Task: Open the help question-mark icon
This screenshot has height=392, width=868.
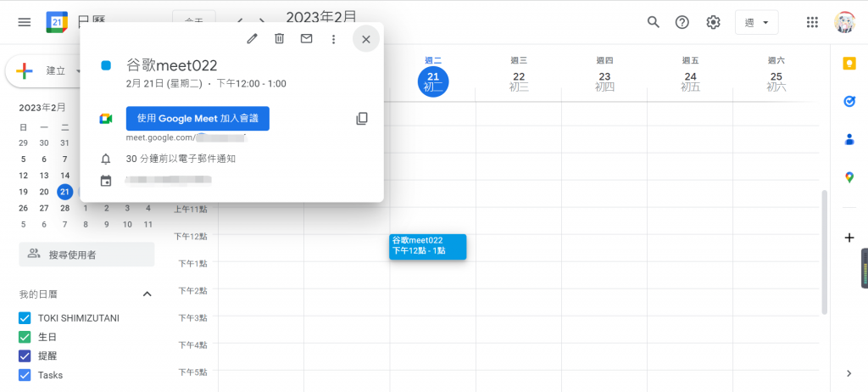Action: click(x=682, y=22)
